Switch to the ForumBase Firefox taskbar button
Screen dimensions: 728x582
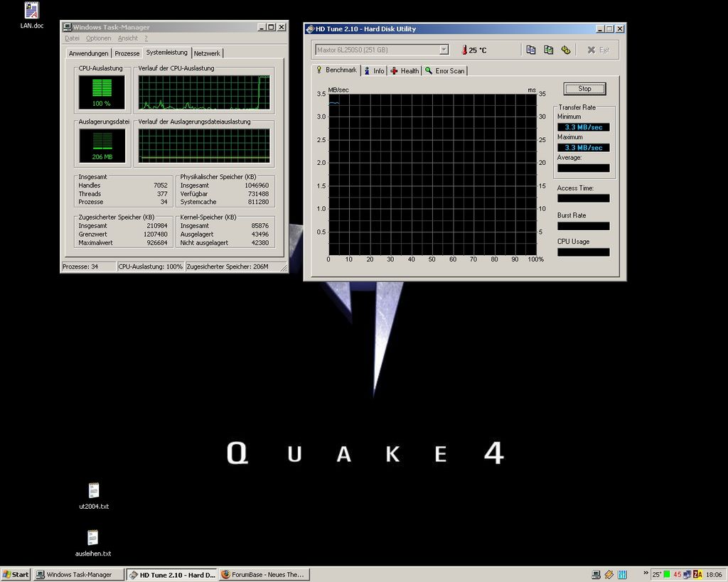pyautogui.click(x=264, y=575)
